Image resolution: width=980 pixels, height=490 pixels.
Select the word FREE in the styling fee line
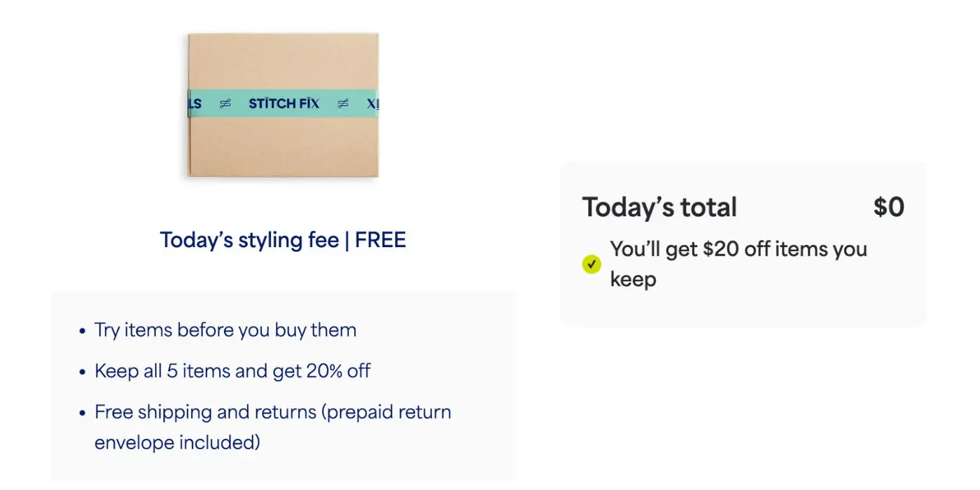click(x=380, y=240)
